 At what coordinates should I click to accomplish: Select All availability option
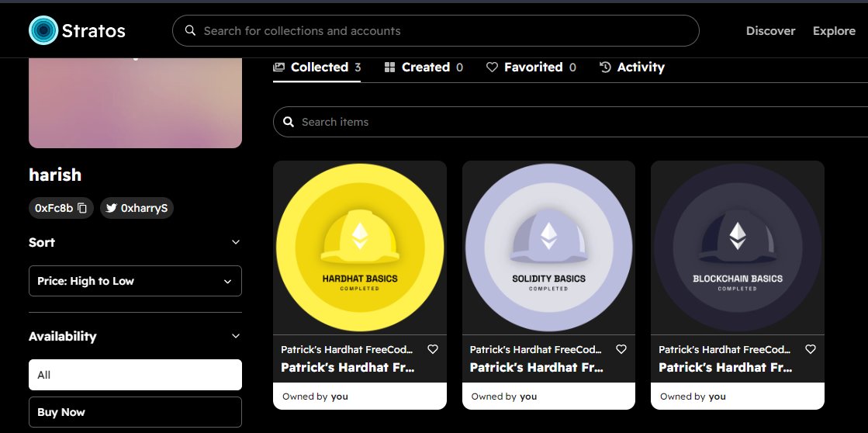click(135, 375)
